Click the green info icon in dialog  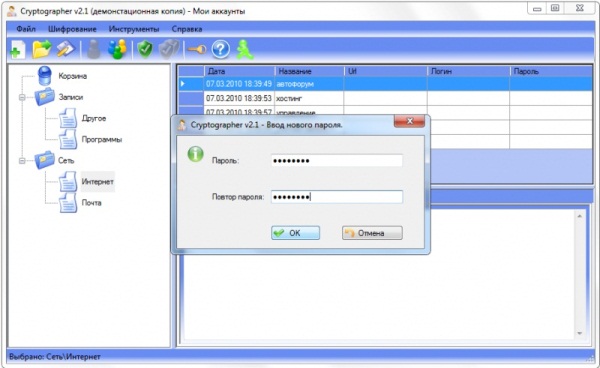(x=196, y=154)
